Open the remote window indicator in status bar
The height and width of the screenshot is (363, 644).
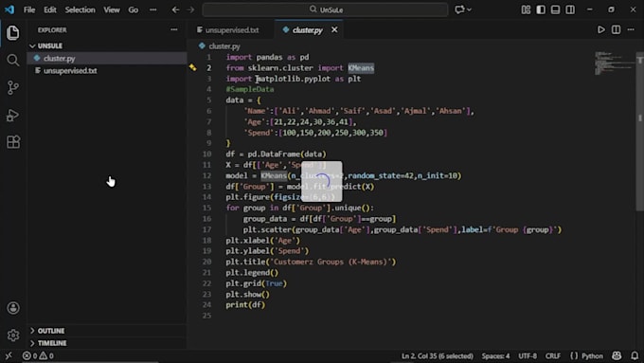coord(9,355)
